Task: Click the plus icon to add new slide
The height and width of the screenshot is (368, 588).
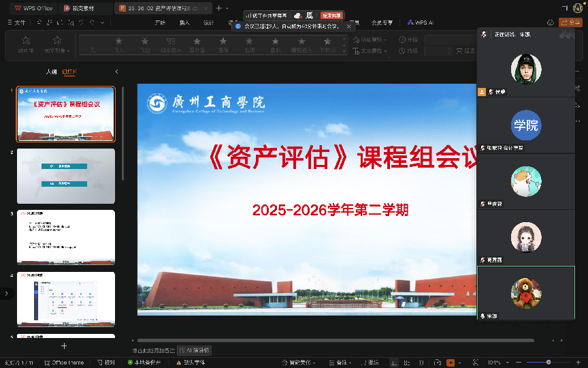Action: 65,346
